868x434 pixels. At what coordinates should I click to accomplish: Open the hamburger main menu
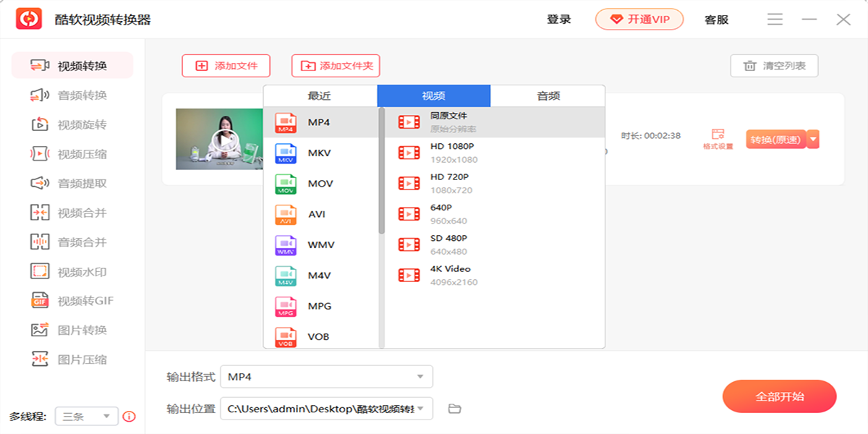(775, 20)
